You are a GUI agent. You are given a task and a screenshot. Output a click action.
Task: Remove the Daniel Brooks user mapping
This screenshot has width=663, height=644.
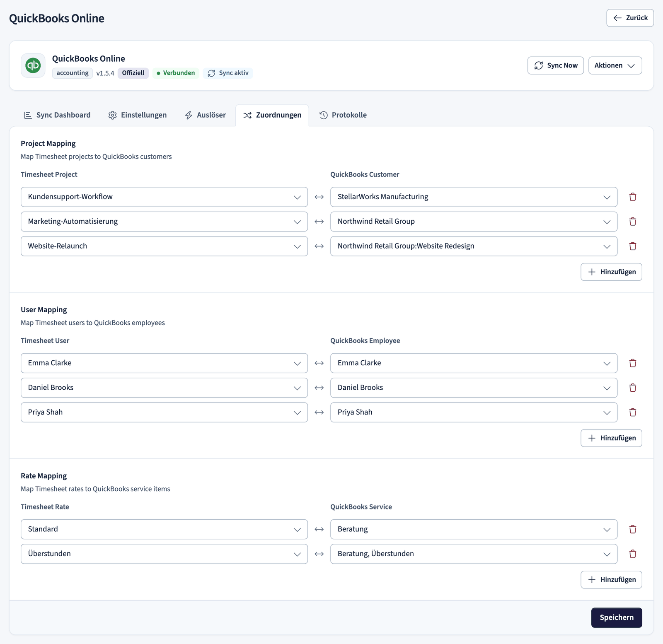pos(632,388)
